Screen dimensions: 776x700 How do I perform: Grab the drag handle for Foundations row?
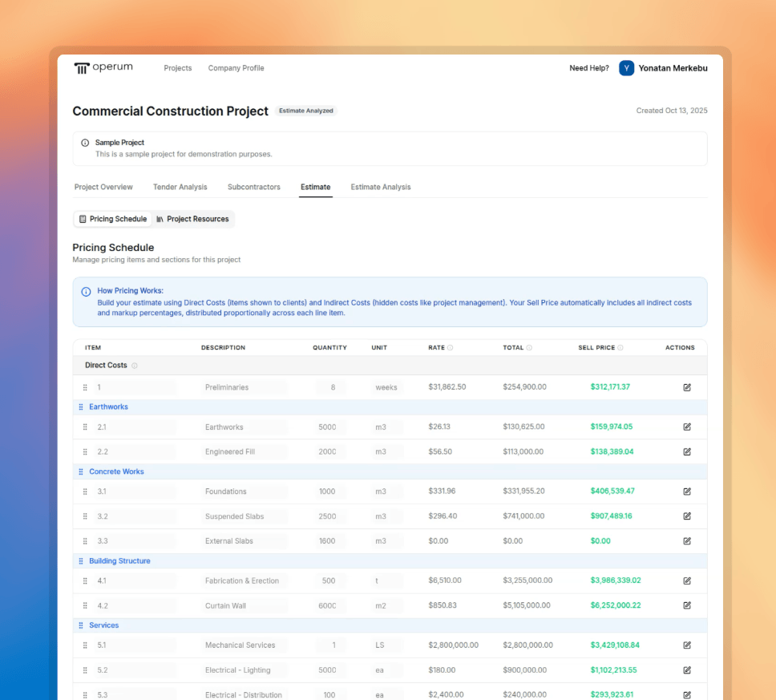(85, 492)
